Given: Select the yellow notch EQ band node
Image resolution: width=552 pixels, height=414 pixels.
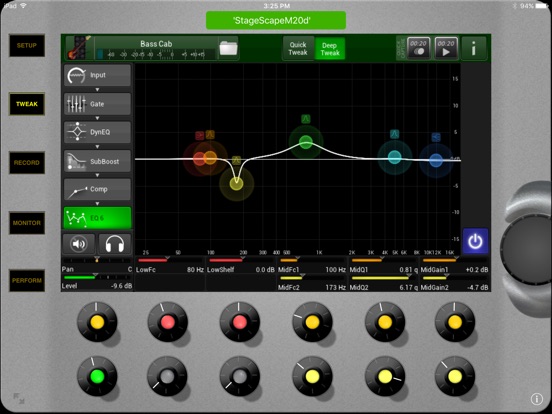Looking at the screenshot, I should point(236,183).
